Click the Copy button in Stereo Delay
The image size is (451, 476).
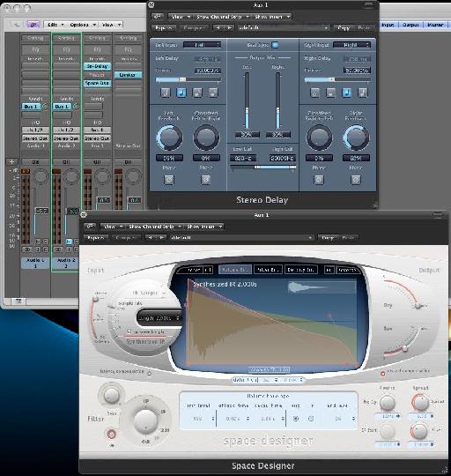[344, 27]
